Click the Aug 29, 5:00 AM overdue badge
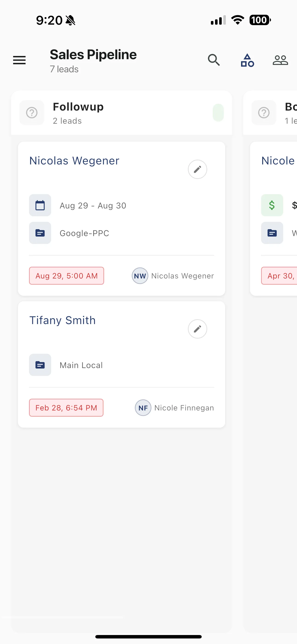 click(x=66, y=276)
